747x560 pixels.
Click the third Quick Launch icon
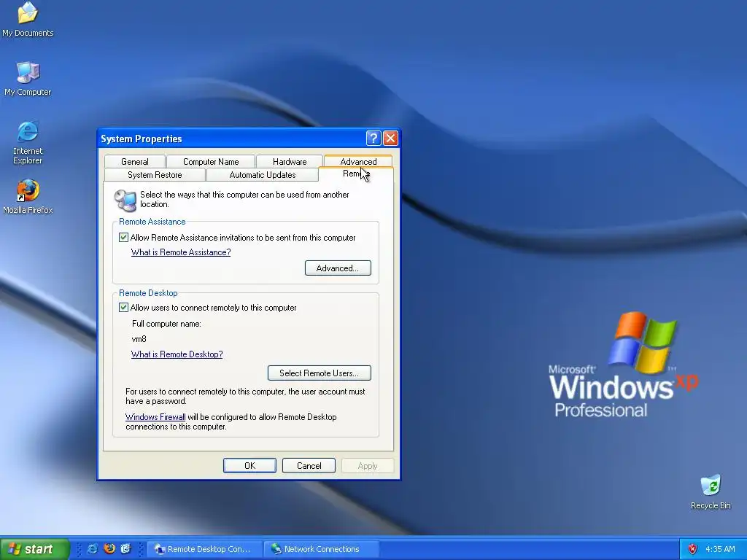[125, 548]
